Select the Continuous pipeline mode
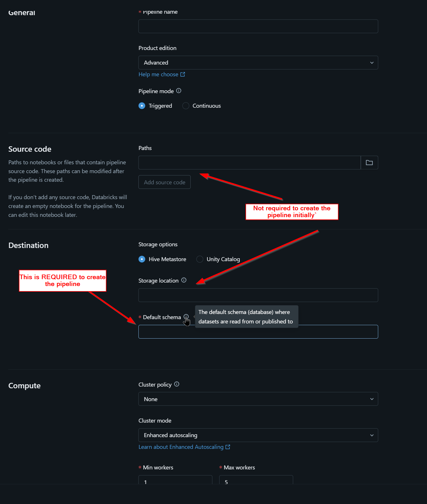Screen dimensions: 427x504 tap(186, 106)
